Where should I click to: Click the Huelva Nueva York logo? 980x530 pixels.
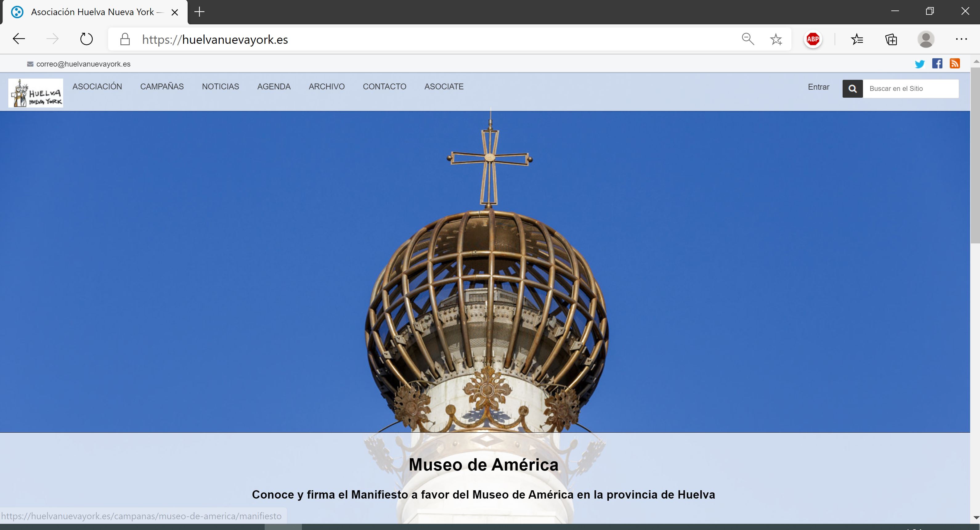pyautogui.click(x=36, y=93)
